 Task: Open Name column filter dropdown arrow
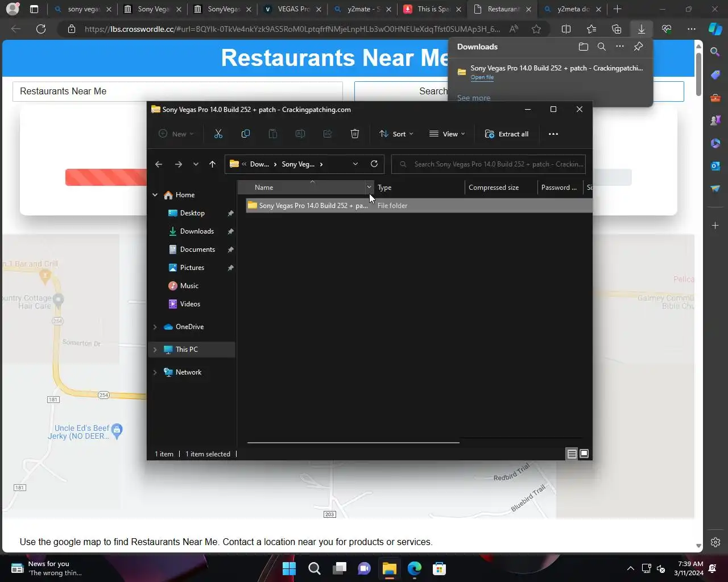369,187
